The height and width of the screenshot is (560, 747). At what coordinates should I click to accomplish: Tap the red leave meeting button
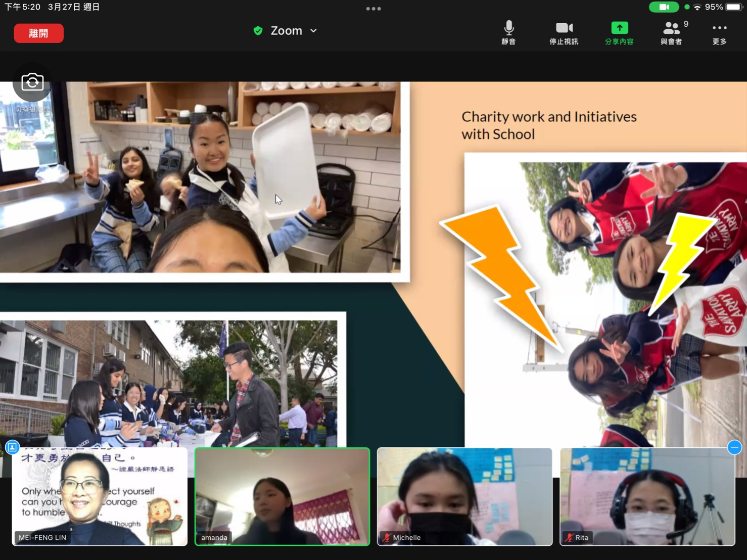(x=38, y=33)
